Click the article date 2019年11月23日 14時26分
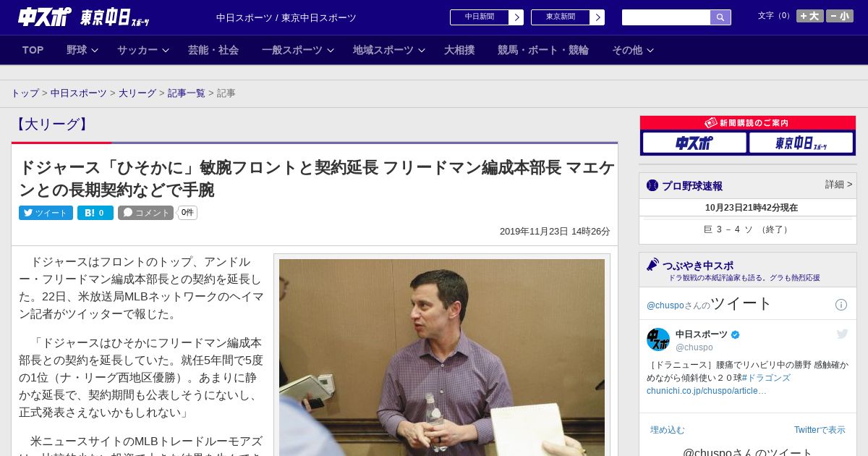 [555, 232]
